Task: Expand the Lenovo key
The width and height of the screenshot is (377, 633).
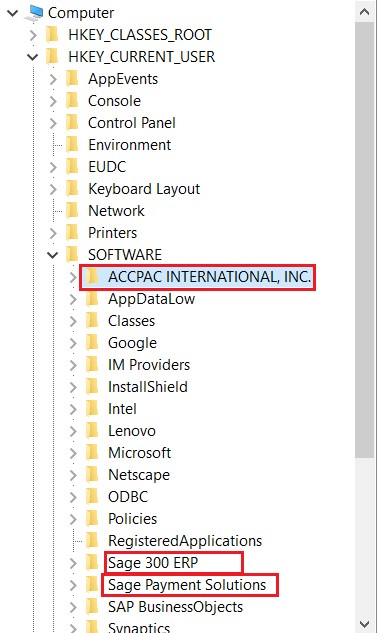Action: pos(73,431)
